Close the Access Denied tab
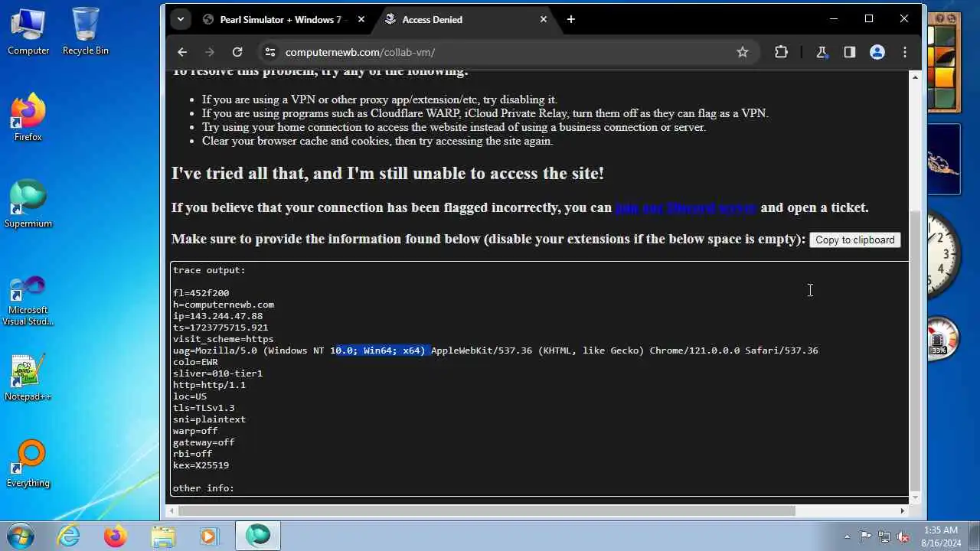The width and height of the screenshot is (980, 551). [x=544, y=19]
